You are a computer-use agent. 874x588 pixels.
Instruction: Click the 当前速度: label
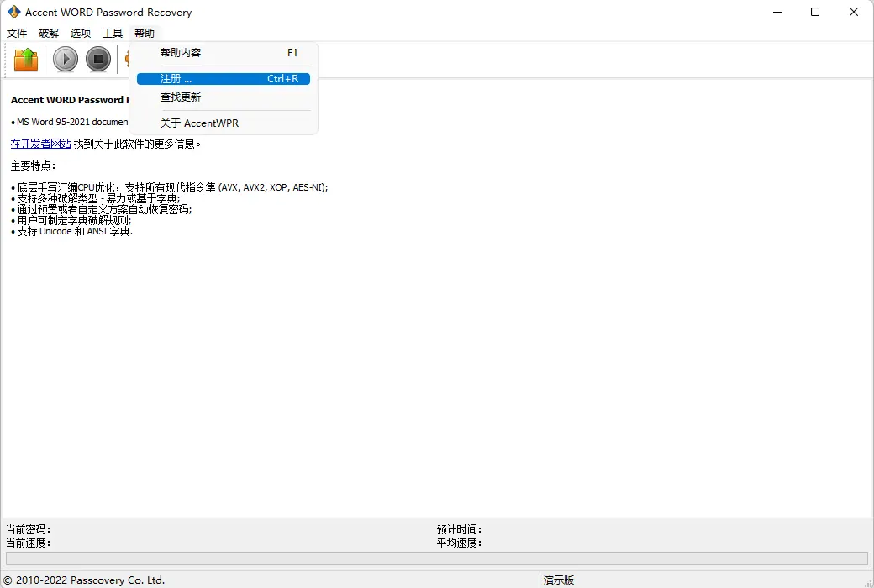tap(29, 543)
